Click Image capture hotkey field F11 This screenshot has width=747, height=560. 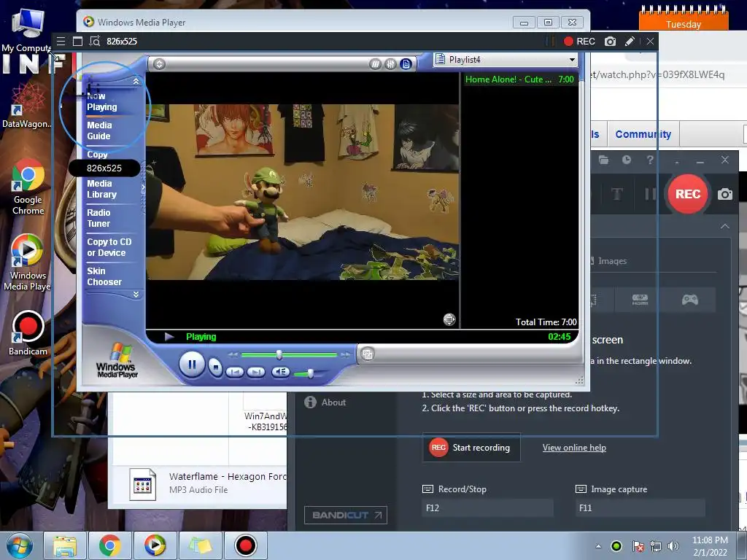point(640,508)
